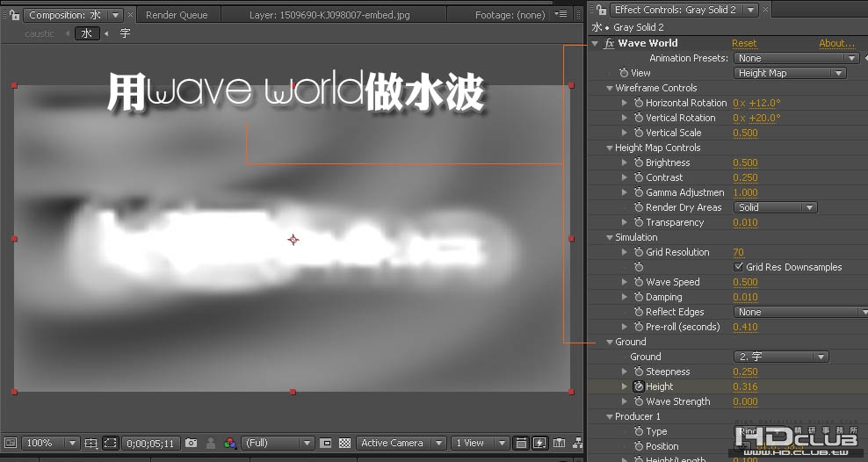
Task: Open the Reflect Edges None dropdown
Action: [800, 312]
